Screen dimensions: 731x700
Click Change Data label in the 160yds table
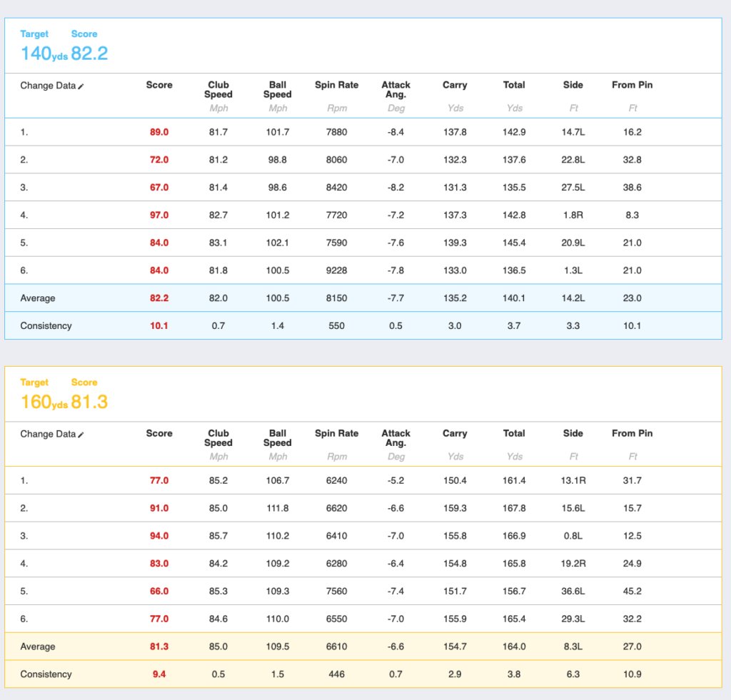point(47,434)
